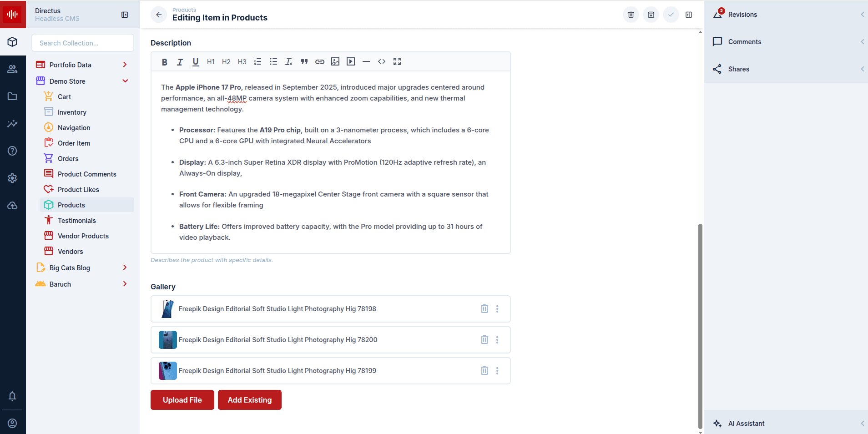
Task: Focus the Search Collection field
Action: (83, 43)
